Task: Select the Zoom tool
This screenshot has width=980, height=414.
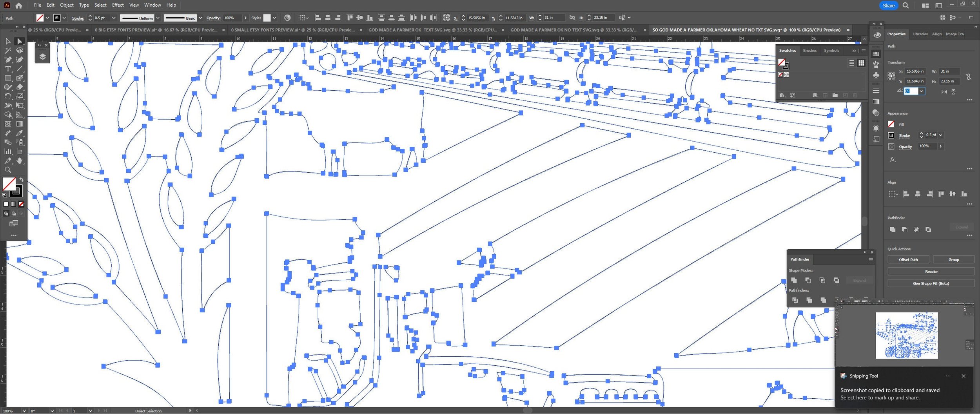Action: pos(8,170)
